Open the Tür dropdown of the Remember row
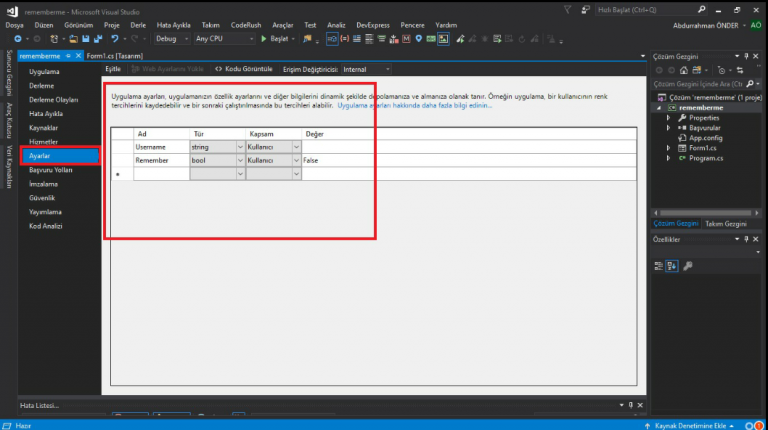 [240, 160]
